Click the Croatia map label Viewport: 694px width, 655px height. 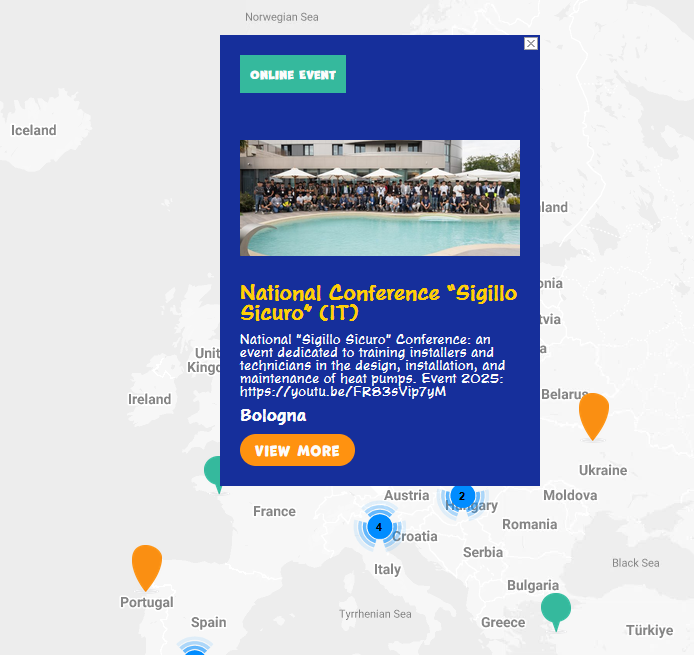(415, 536)
